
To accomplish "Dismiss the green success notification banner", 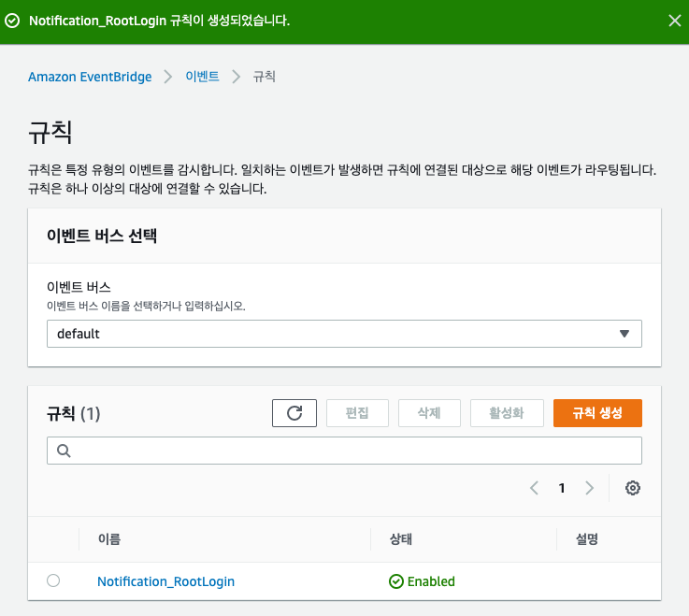I will (x=674, y=21).
